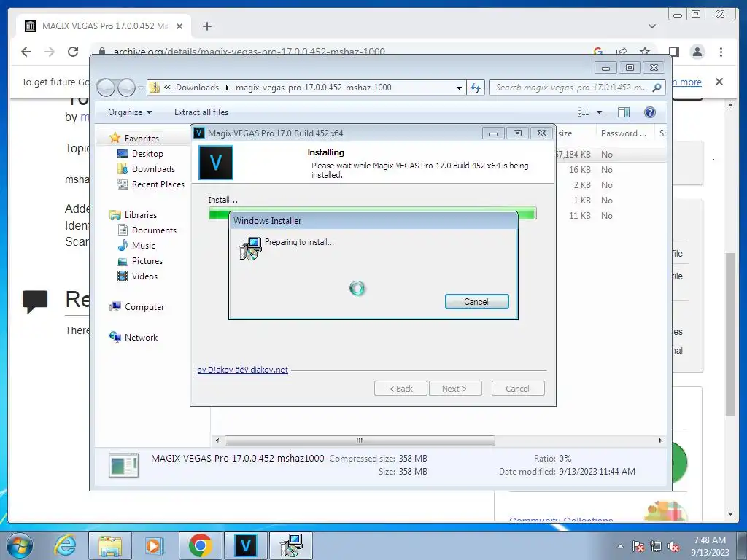Open Favorites in Explorer navigation pane
The width and height of the screenshot is (747, 560).
(142, 138)
